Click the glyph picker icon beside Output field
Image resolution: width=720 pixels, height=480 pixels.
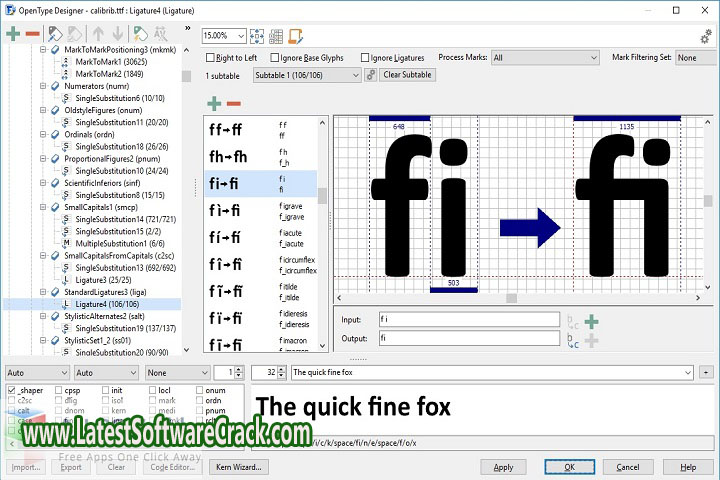tap(573, 340)
